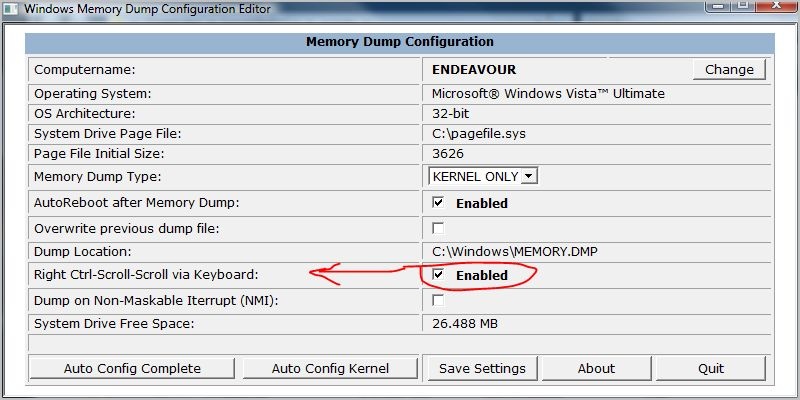Click System Drive Page File label
Viewport: 800px width, 400px height.
tap(108, 134)
